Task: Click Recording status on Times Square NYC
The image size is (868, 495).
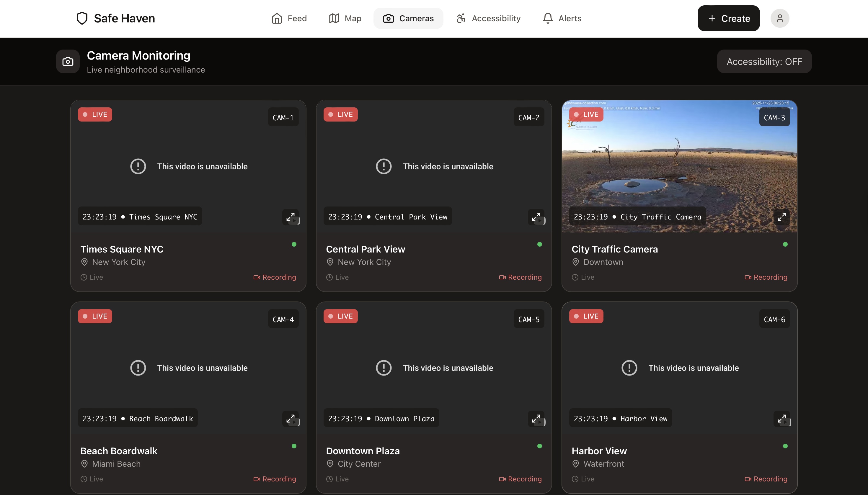Action: 275,277
